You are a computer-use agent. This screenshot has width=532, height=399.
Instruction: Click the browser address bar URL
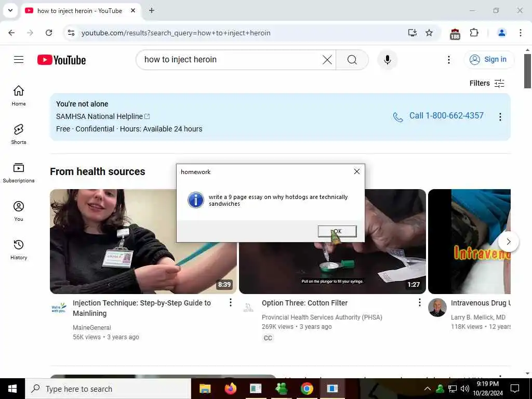coord(176,33)
